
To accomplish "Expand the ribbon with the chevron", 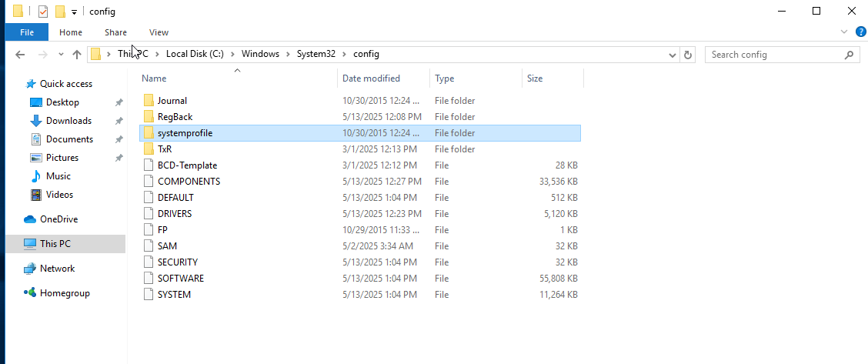I will coord(846,32).
